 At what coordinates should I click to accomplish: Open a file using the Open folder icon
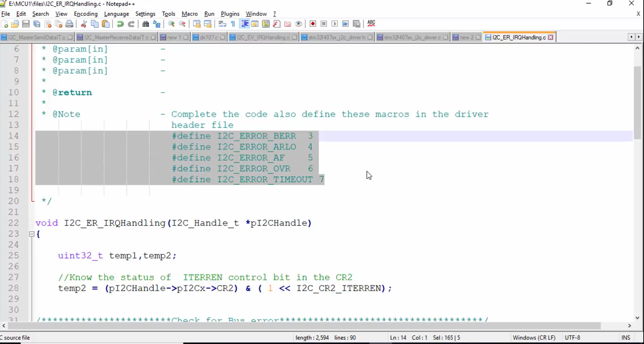15,24
